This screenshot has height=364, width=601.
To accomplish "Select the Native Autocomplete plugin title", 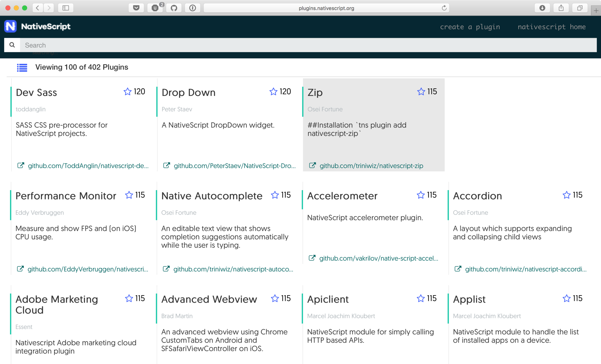I will click(212, 196).
